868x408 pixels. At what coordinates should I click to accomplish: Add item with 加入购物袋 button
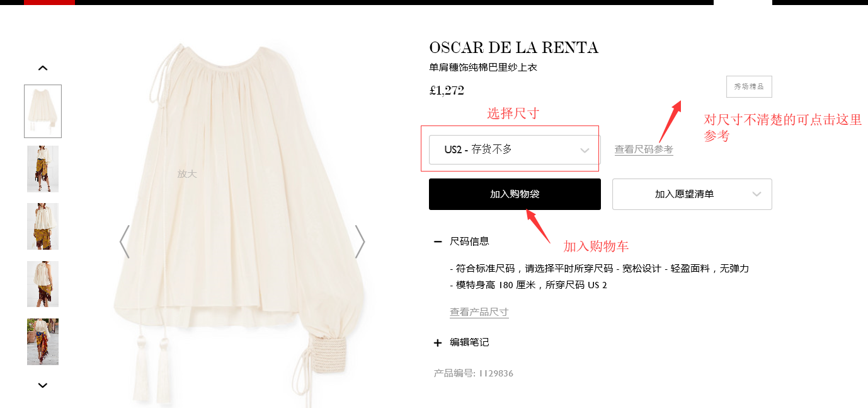515,194
